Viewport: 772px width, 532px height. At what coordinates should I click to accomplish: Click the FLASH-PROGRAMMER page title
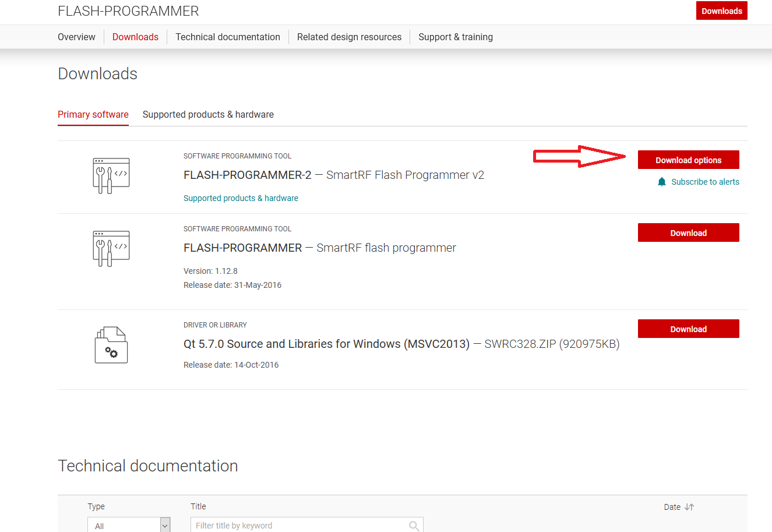128,11
